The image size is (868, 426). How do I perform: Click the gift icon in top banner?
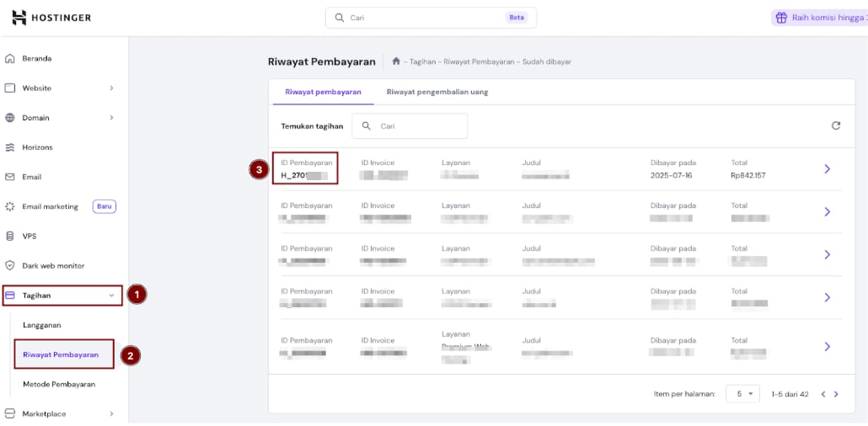click(x=781, y=18)
